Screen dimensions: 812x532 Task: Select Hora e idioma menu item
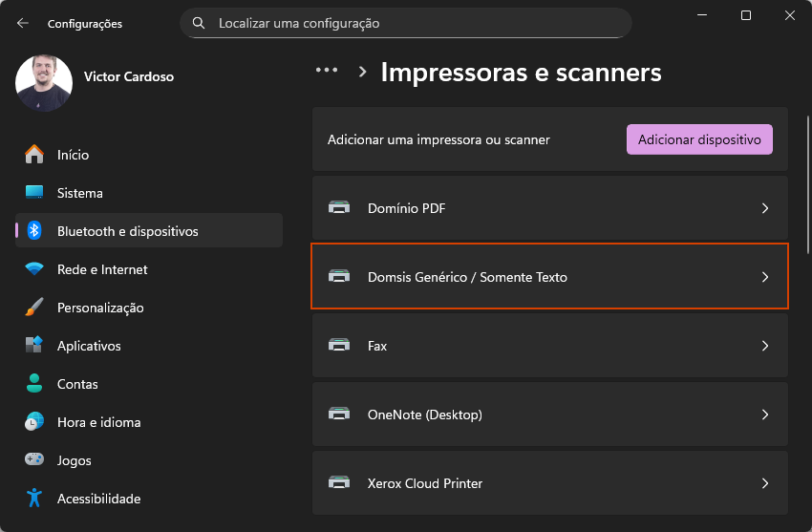(98, 422)
